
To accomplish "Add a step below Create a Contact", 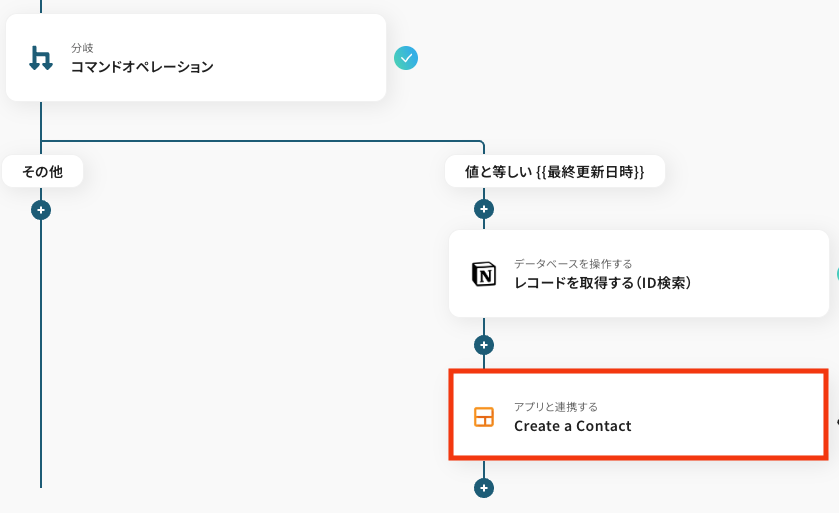I will coord(484,488).
